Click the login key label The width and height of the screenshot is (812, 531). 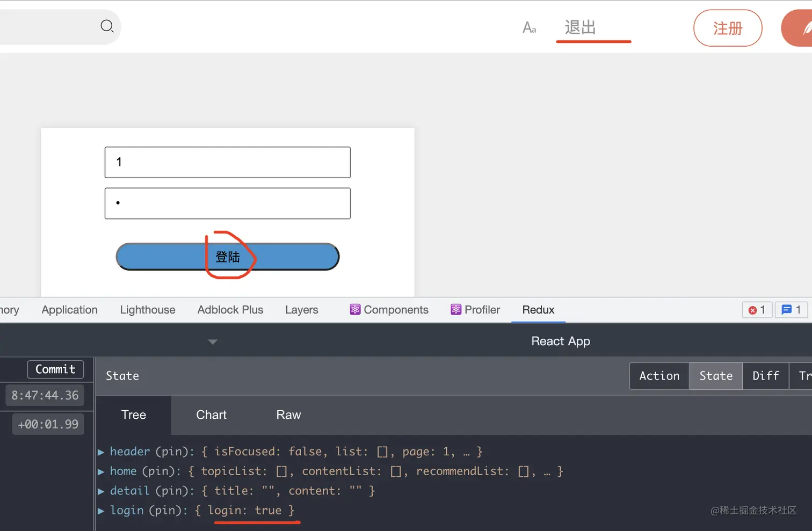pyautogui.click(x=127, y=510)
